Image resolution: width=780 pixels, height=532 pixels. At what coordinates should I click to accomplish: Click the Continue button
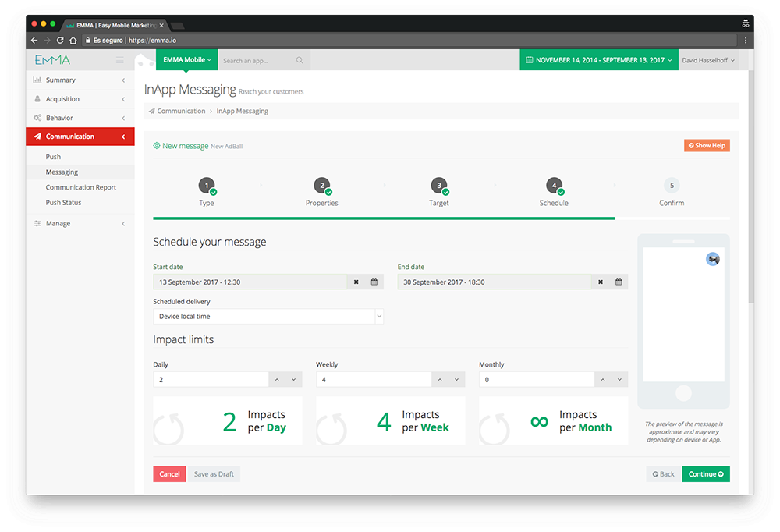pyautogui.click(x=705, y=473)
